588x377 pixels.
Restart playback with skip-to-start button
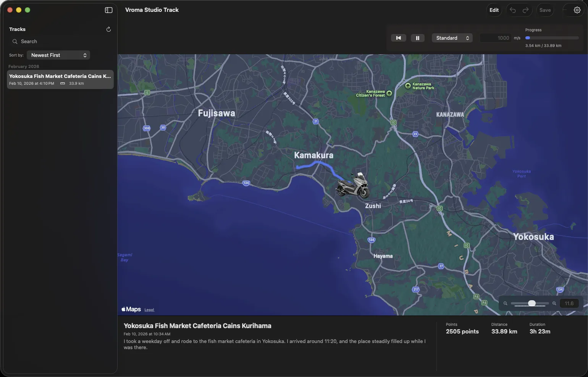[x=398, y=38]
